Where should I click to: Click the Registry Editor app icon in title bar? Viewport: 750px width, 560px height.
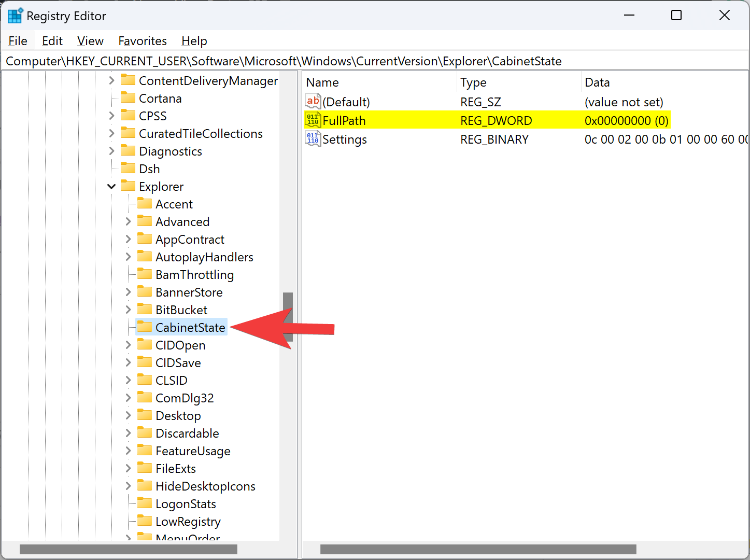point(15,16)
